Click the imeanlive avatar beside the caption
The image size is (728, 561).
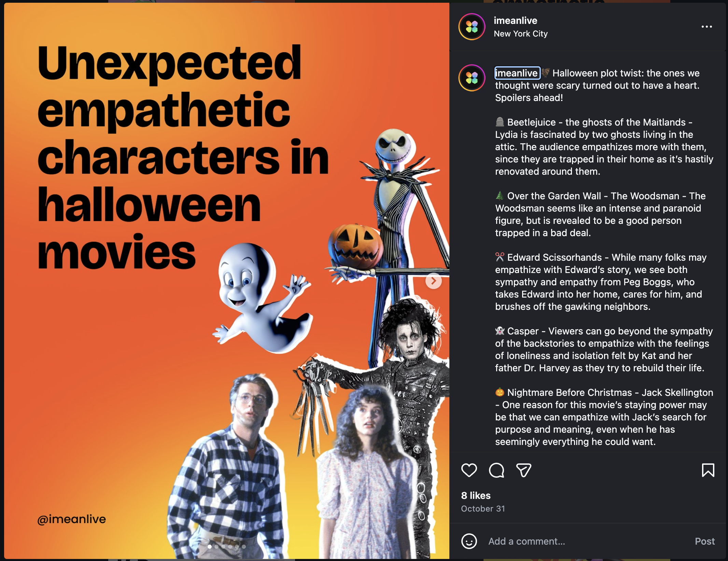(x=472, y=78)
